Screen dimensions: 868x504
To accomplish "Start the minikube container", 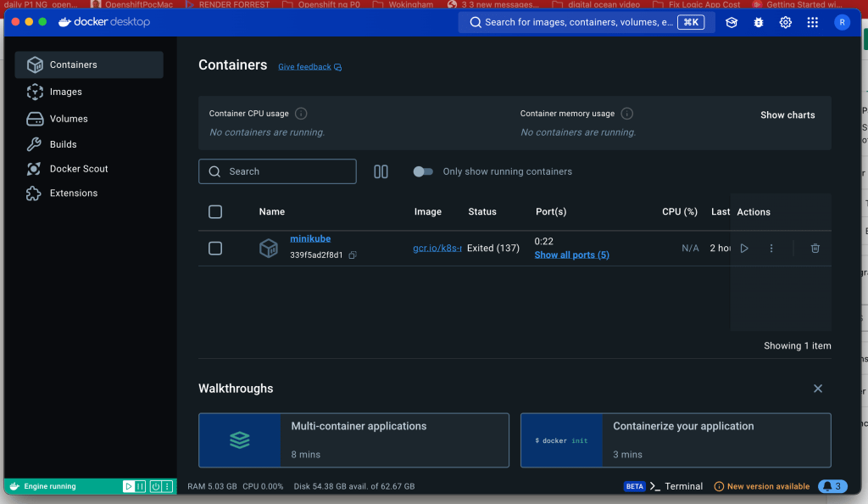I will pos(744,248).
